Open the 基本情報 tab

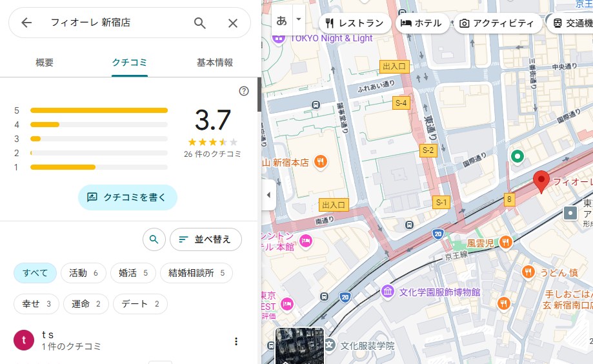tap(215, 63)
